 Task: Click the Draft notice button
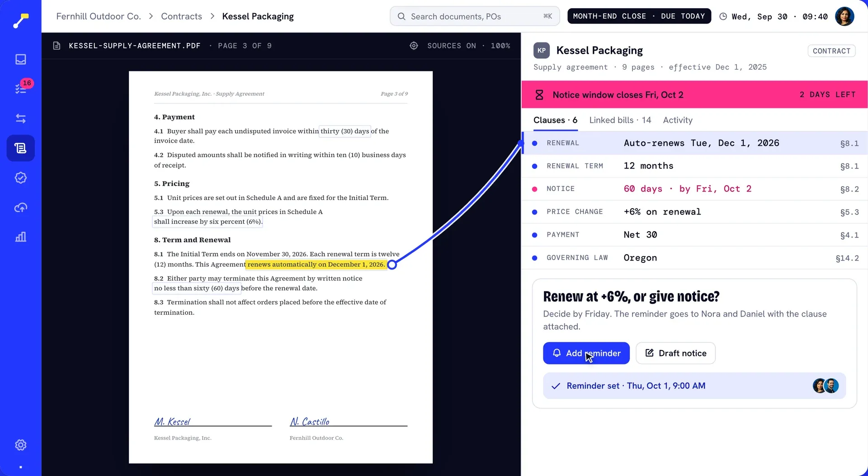(675, 353)
